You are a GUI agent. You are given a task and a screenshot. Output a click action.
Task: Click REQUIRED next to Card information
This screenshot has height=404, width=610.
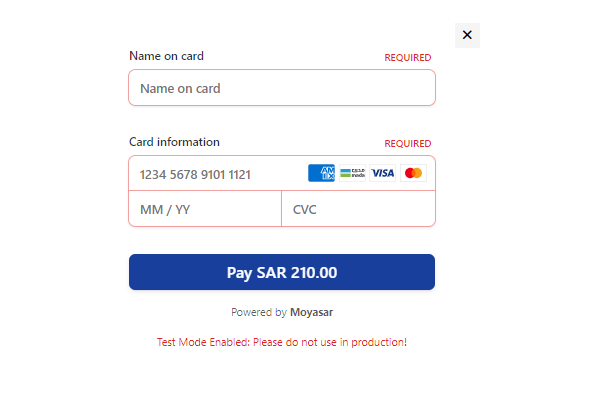408,144
